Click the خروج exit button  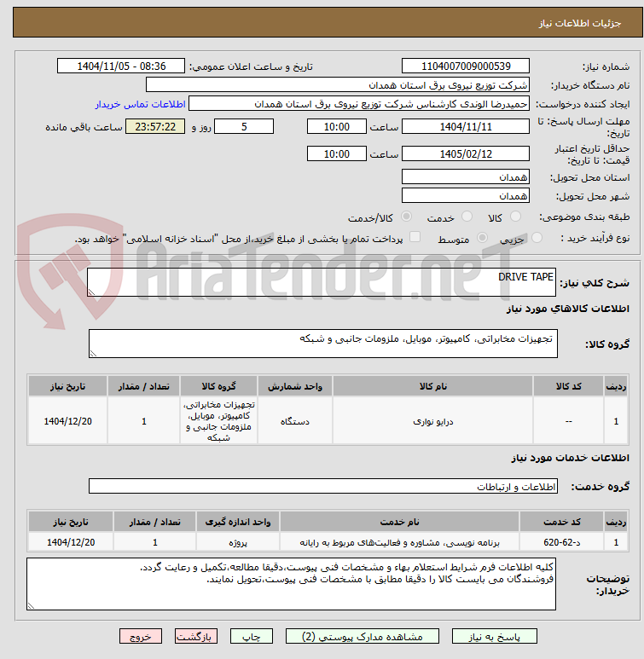coord(141,636)
